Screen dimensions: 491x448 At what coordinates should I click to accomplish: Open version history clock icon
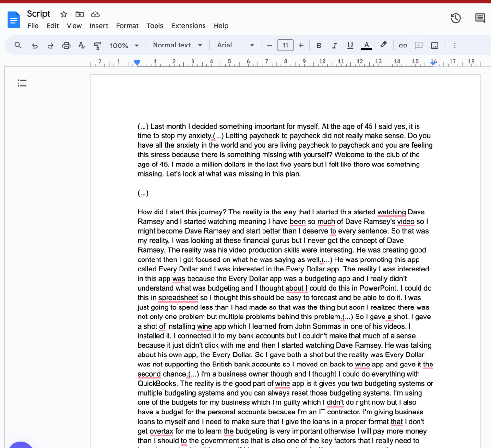(x=455, y=18)
